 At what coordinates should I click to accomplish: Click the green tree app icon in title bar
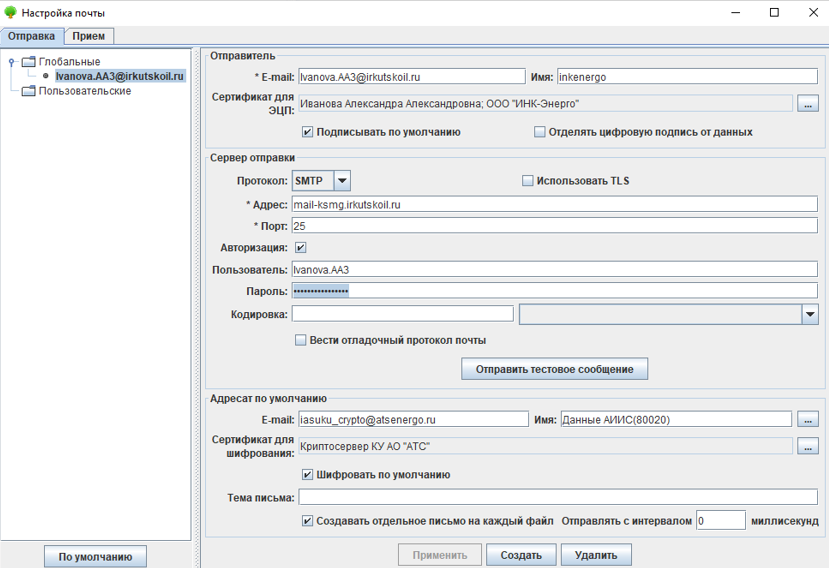tap(11, 12)
